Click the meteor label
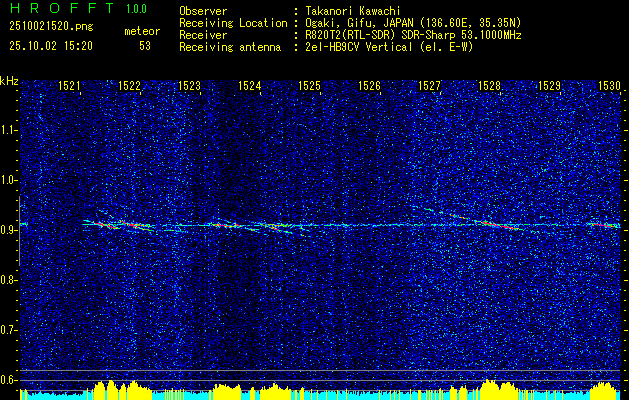This screenshot has height=400, width=629. pos(142,32)
